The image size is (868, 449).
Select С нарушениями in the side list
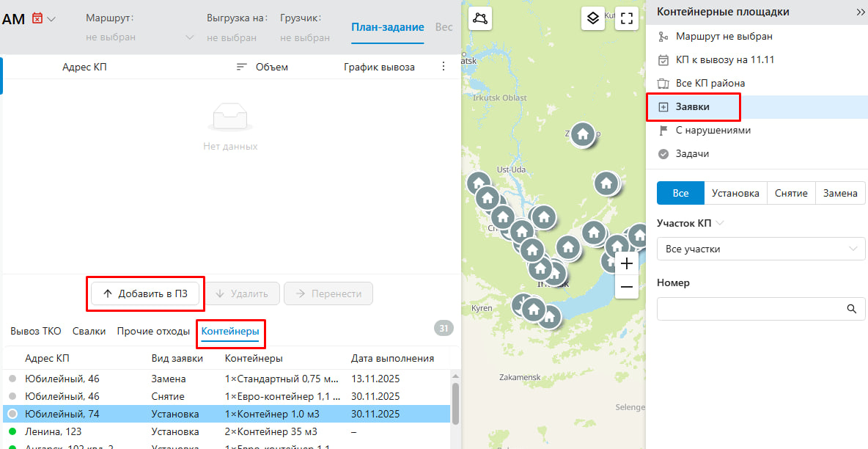click(x=713, y=130)
